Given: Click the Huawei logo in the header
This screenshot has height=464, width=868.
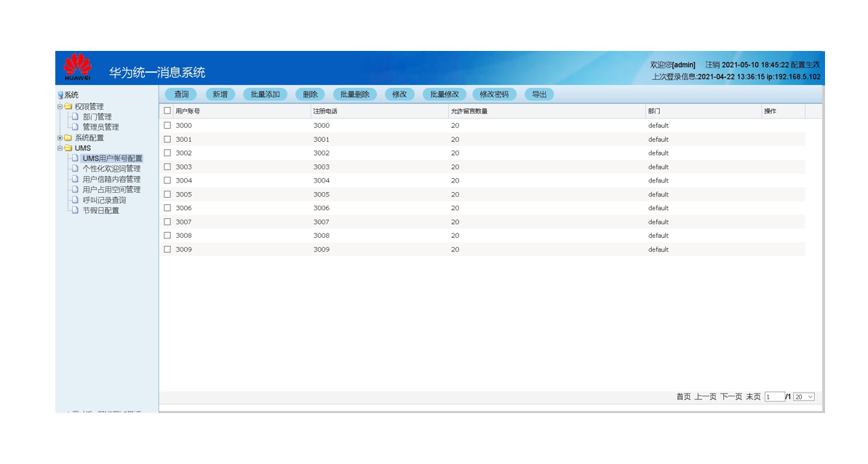Looking at the screenshot, I should tap(77, 67).
